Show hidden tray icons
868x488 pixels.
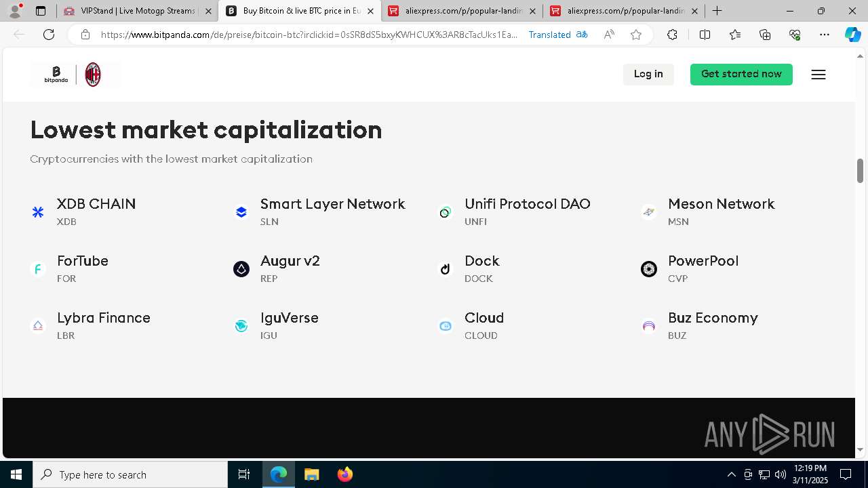pyautogui.click(x=731, y=474)
